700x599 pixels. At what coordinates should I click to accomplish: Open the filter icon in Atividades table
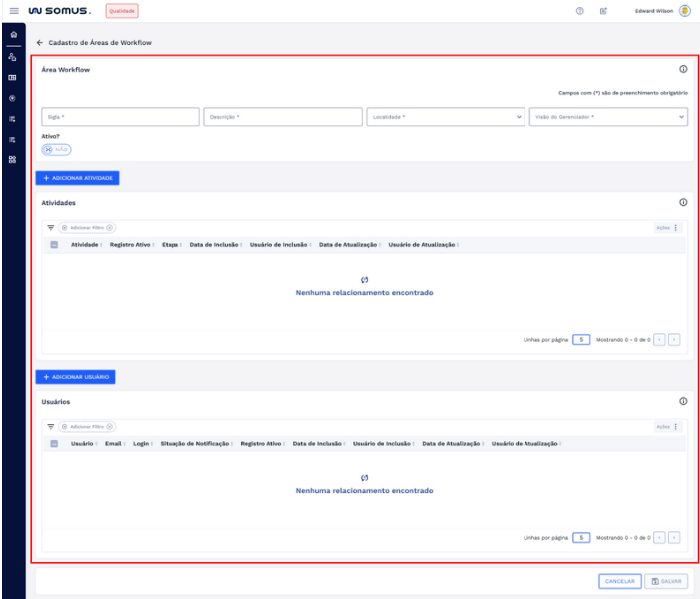[x=51, y=227]
